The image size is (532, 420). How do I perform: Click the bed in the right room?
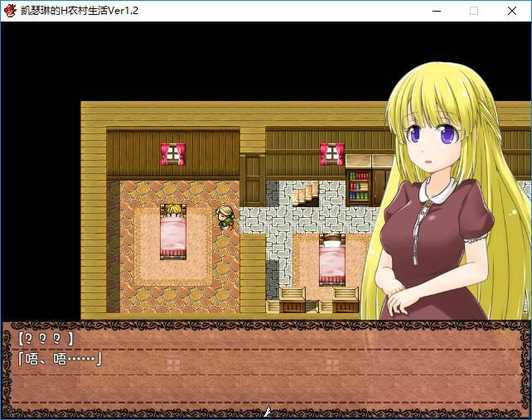331,260
